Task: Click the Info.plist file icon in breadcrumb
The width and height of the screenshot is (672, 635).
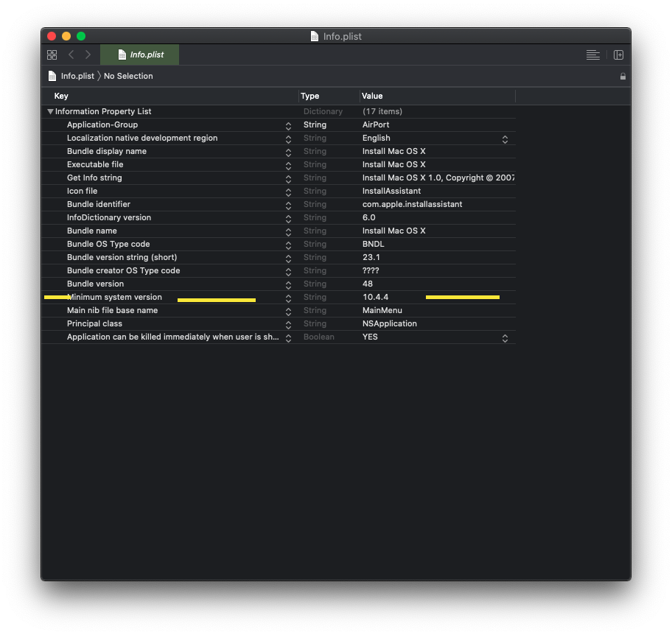Action: [52, 77]
